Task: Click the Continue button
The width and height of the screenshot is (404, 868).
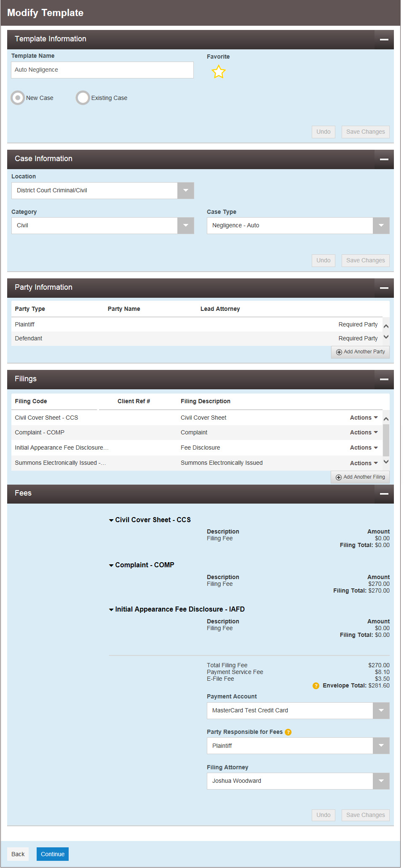Action: point(53,854)
